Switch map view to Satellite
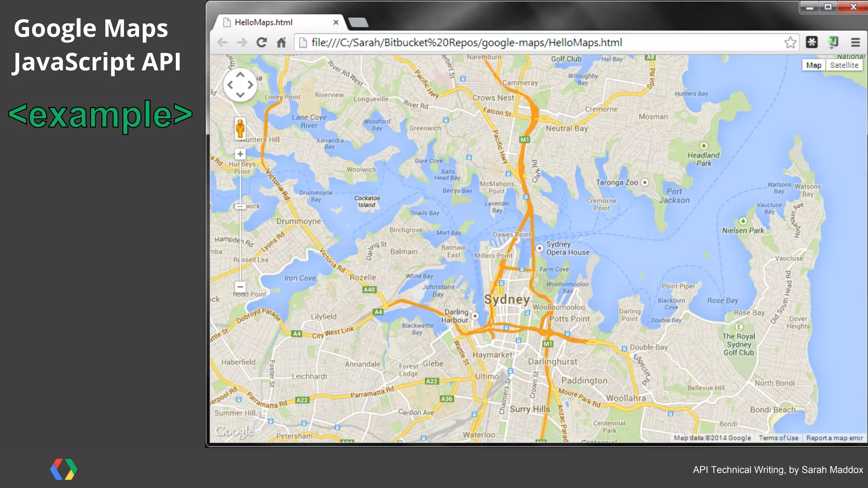The width and height of the screenshot is (868, 488). click(x=844, y=65)
